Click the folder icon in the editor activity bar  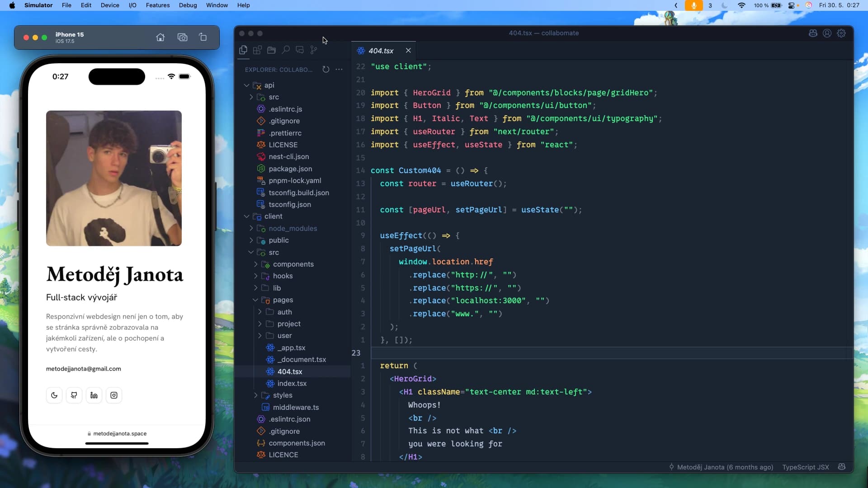tap(271, 50)
